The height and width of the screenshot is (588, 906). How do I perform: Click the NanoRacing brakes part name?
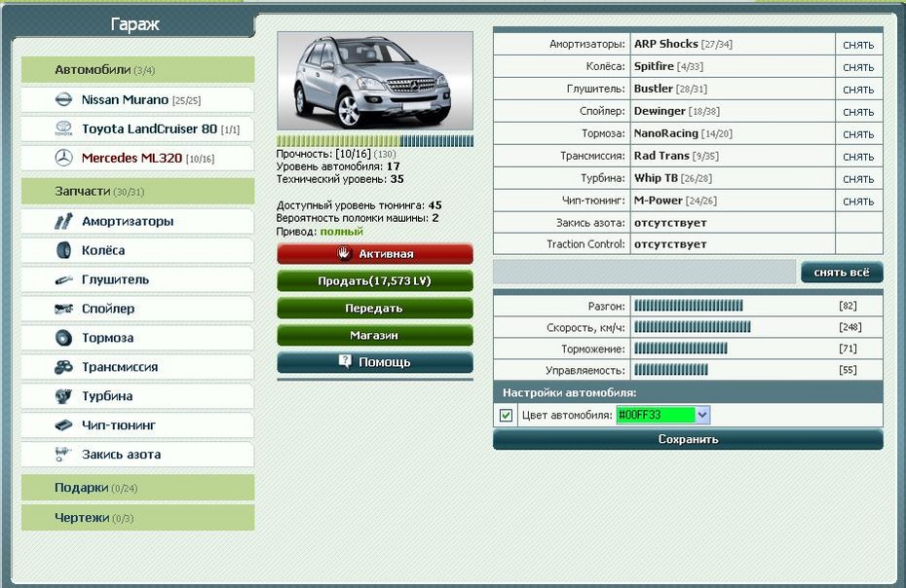click(x=666, y=133)
